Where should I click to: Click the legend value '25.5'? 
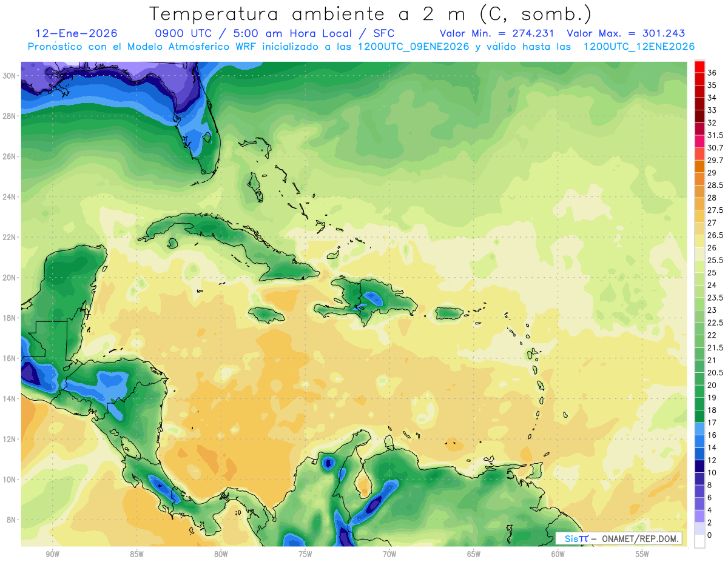point(715,260)
